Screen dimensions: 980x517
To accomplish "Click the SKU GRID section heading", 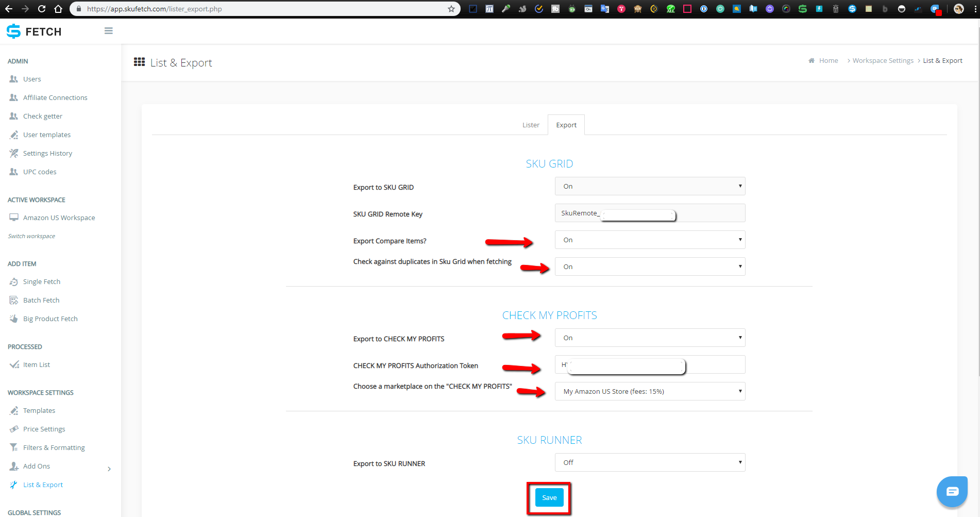I will pos(549,164).
